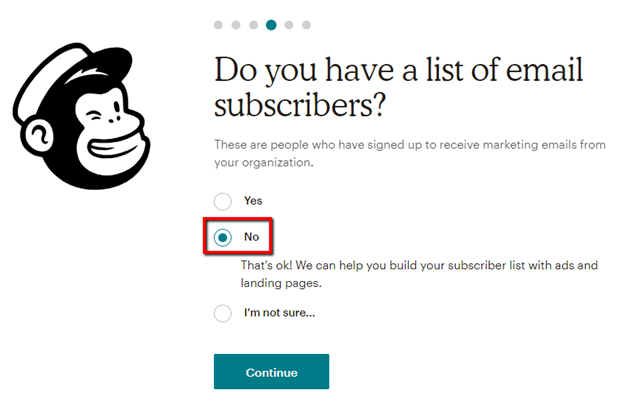Click the "No" option label text

tap(251, 237)
